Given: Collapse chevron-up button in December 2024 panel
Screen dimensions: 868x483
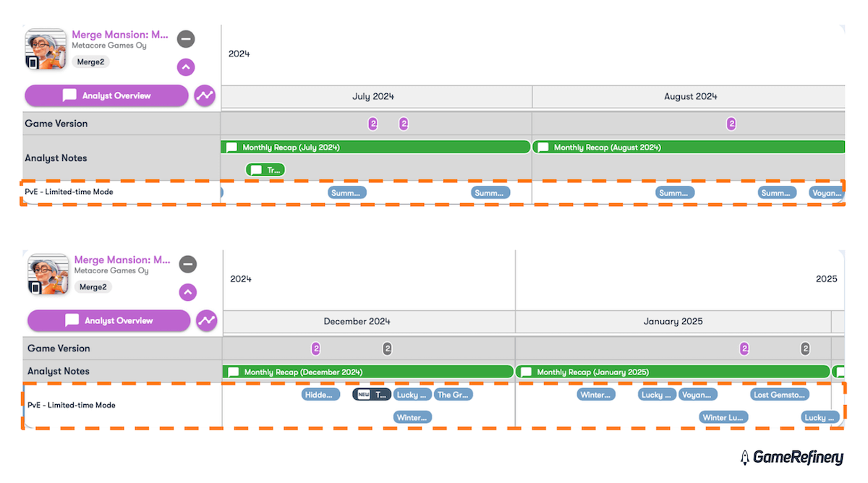Looking at the screenshot, I should coord(188,292).
